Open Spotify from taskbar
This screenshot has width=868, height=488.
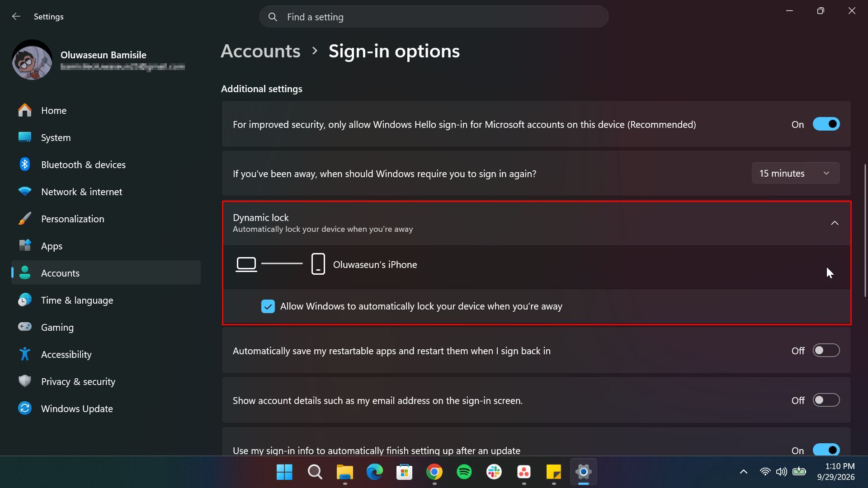[x=464, y=472]
